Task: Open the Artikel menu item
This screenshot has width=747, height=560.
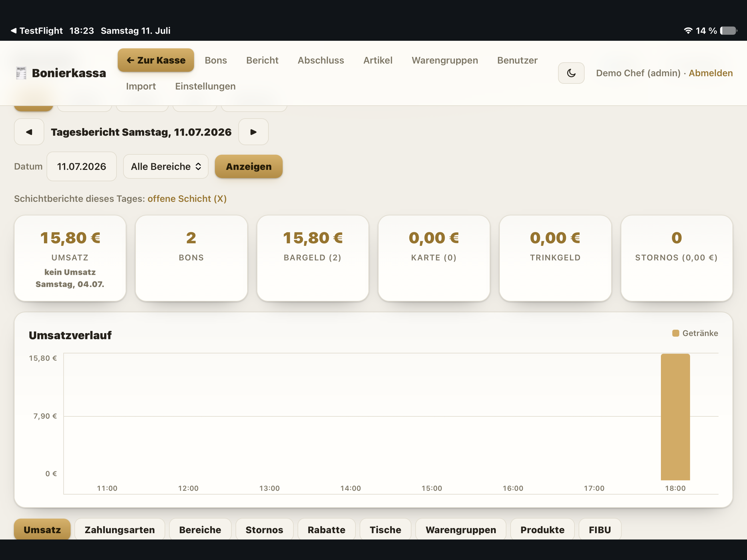Action: coord(378,60)
